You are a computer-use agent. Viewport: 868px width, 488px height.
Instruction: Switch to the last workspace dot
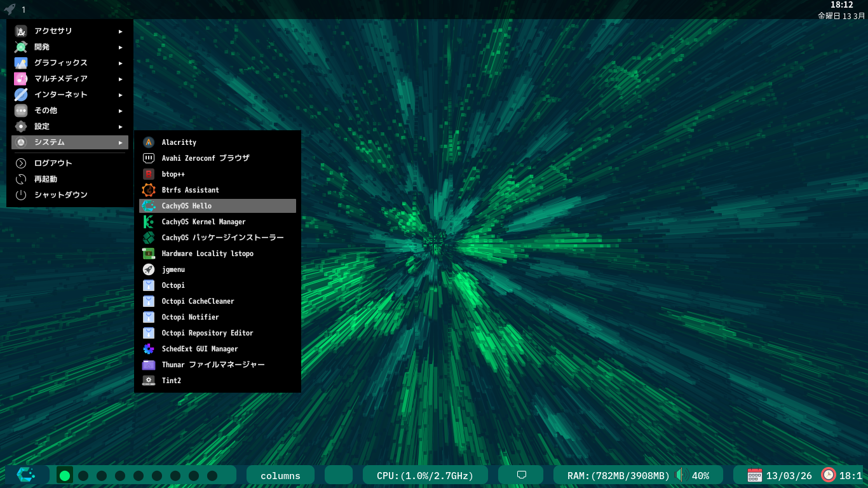212,475
